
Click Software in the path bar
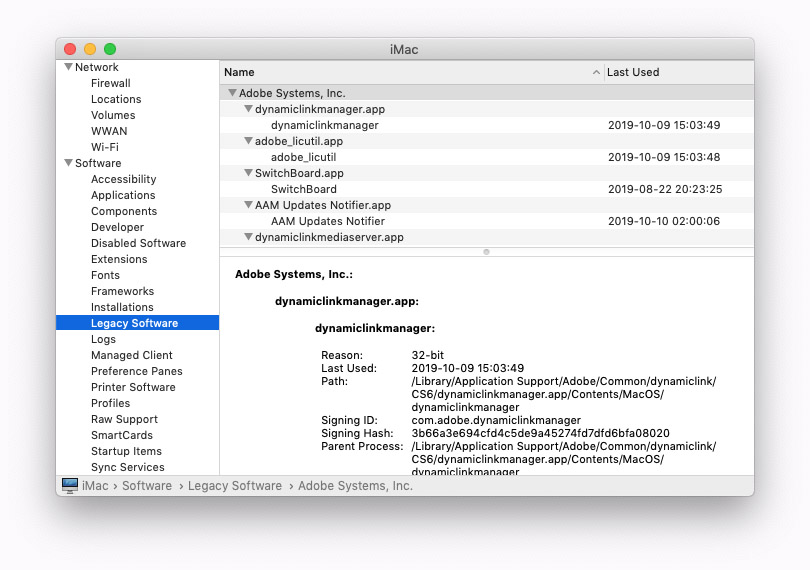(x=147, y=486)
